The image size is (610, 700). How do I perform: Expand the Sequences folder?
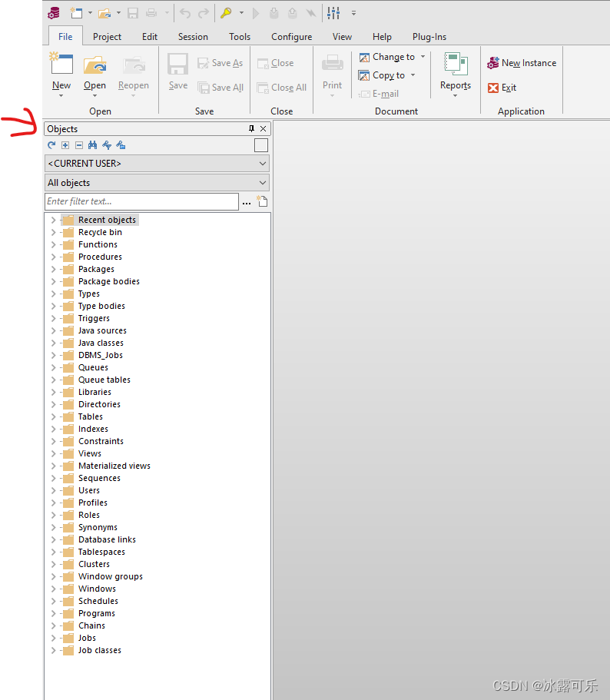(53, 478)
